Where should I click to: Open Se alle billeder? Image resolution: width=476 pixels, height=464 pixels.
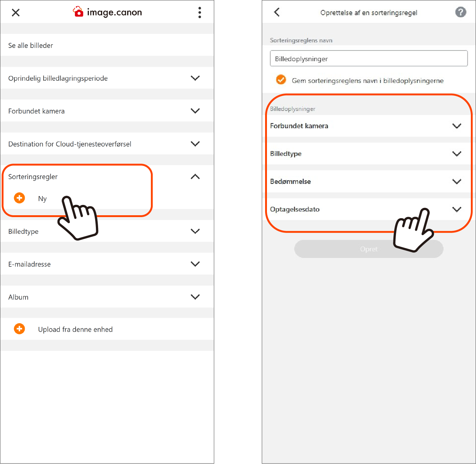click(x=107, y=45)
